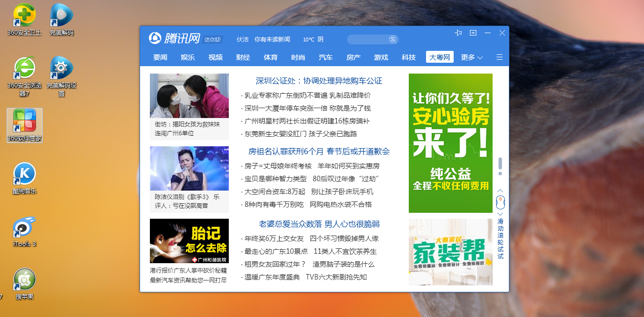Open article 年终奖6万上交女友
This screenshot has height=317, width=644.
(x=274, y=238)
